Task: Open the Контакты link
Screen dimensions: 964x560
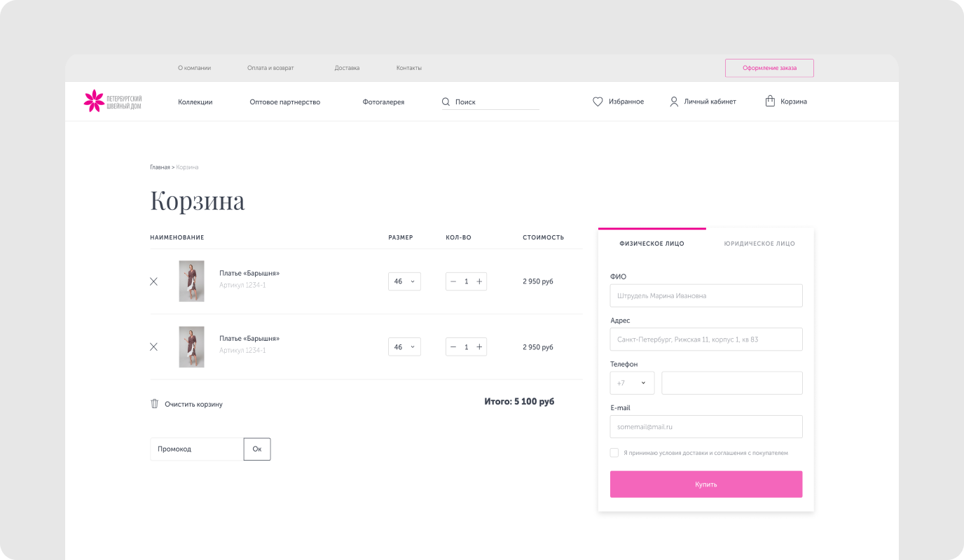Action: 408,68
